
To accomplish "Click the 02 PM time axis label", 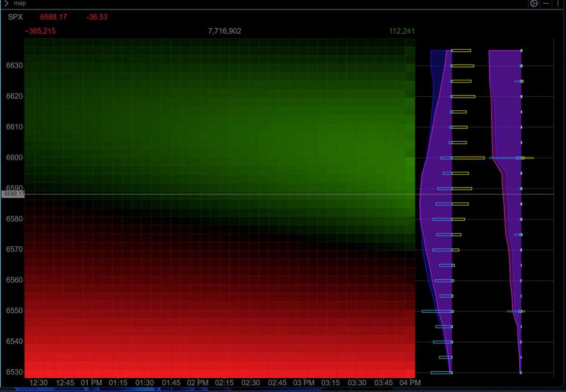I will point(197,383).
